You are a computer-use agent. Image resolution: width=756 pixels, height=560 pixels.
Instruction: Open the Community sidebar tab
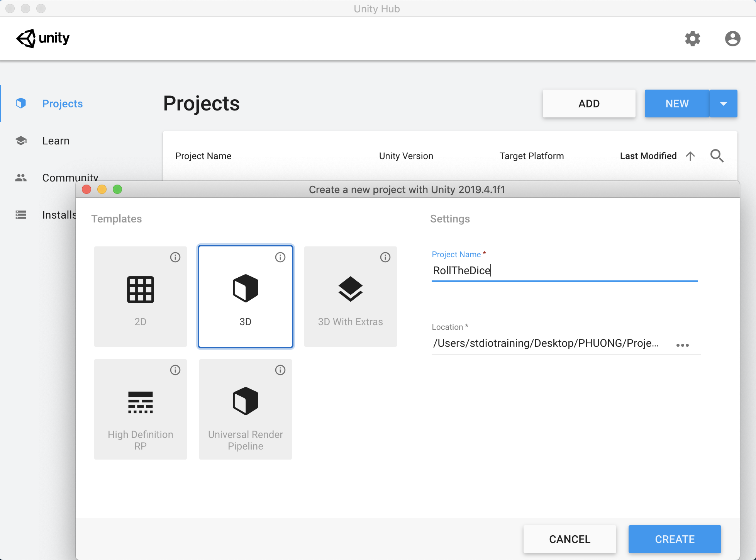(70, 178)
